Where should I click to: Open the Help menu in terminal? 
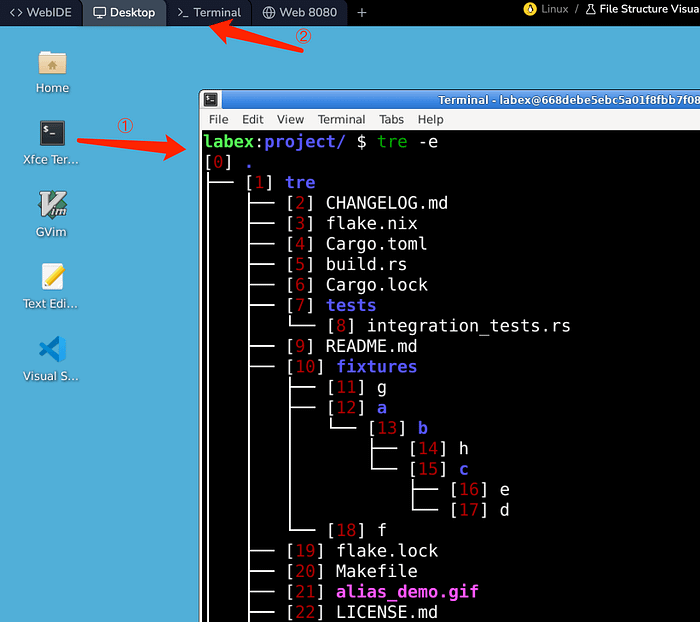pyautogui.click(x=430, y=119)
